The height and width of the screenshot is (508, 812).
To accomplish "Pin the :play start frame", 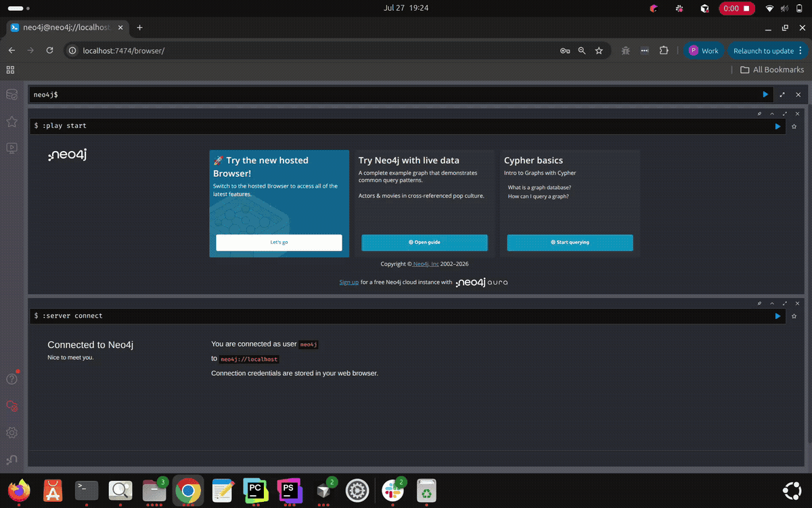I will tap(760, 114).
